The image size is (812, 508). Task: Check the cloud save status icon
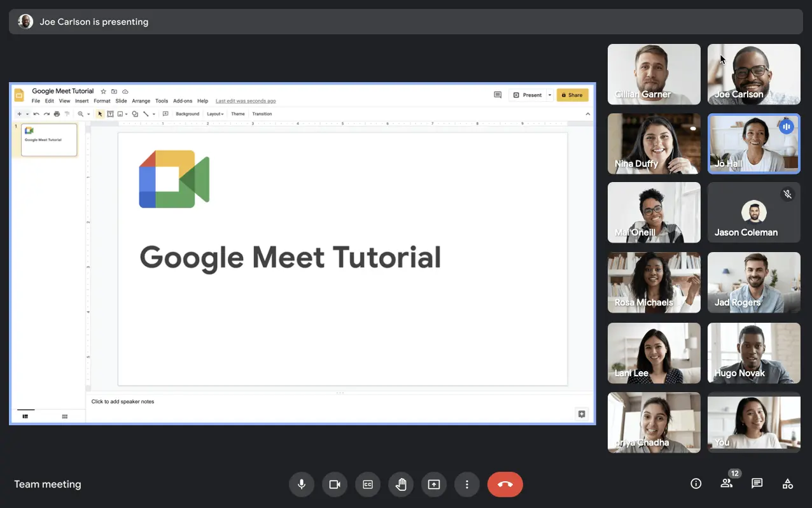[x=125, y=92]
